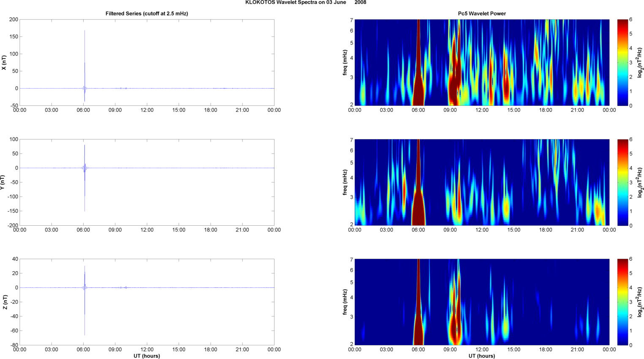The image size is (644, 359).
Task: Click the red 06:00 band in top wavelet plot
Action: coord(418,62)
